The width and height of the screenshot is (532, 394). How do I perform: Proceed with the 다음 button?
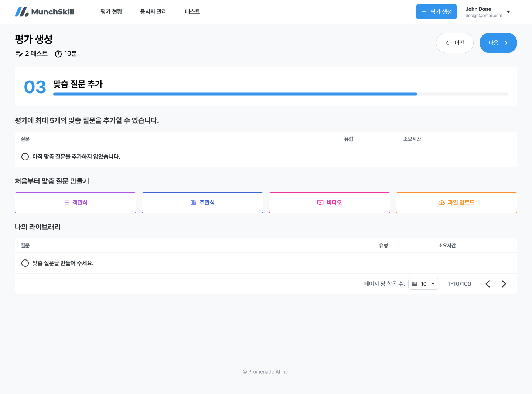pyautogui.click(x=498, y=43)
